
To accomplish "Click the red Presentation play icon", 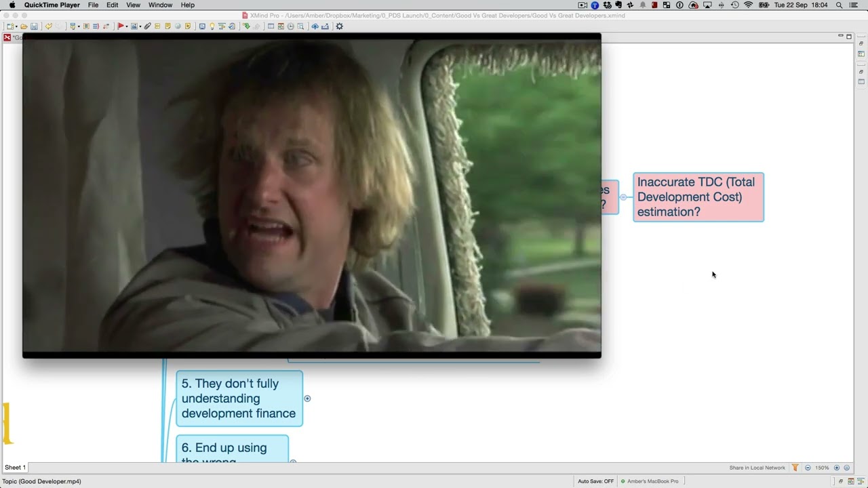I will (121, 26).
